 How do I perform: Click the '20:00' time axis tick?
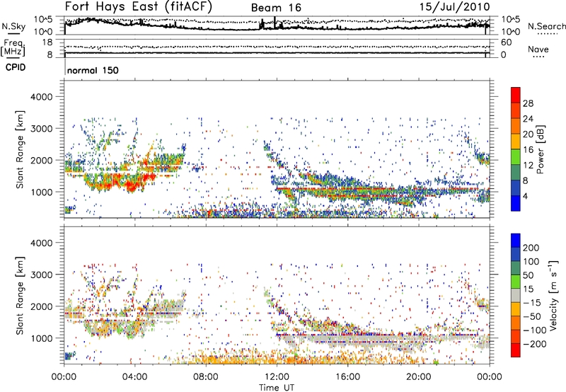point(419,377)
